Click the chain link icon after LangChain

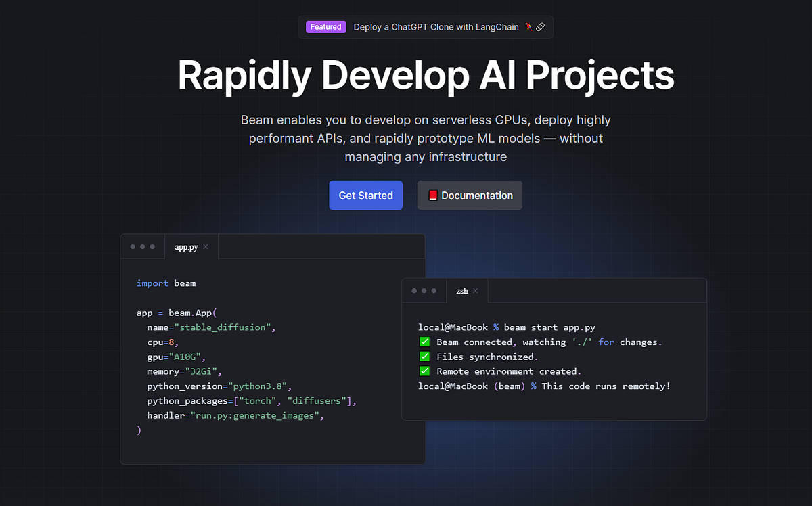click(x=540, y=27)
